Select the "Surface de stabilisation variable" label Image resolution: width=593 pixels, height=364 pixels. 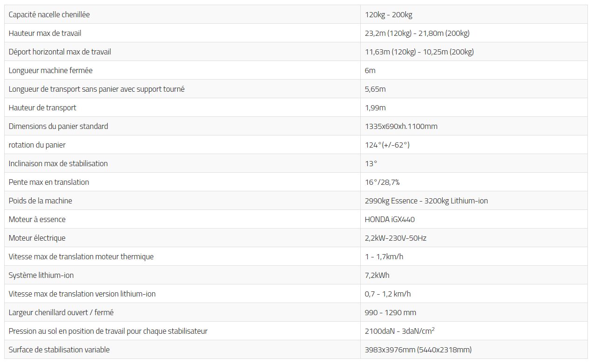pyautogui.click(x=59, y=350)
